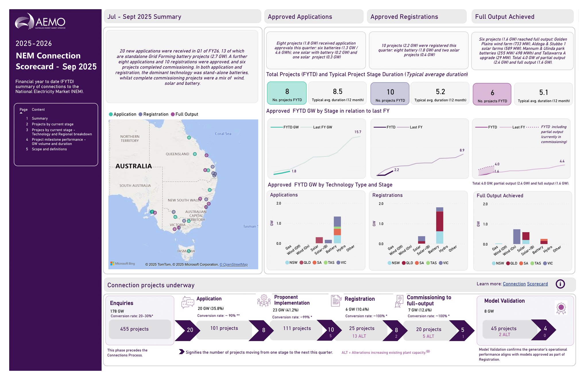Select Full Output legend dot above map
The width and height of the screenshot is (588, 380).
173,114
